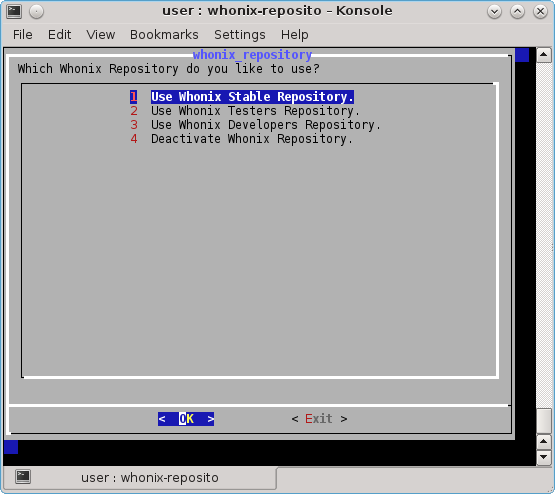
Task: Open the File menu
Action: click(23, 35)
